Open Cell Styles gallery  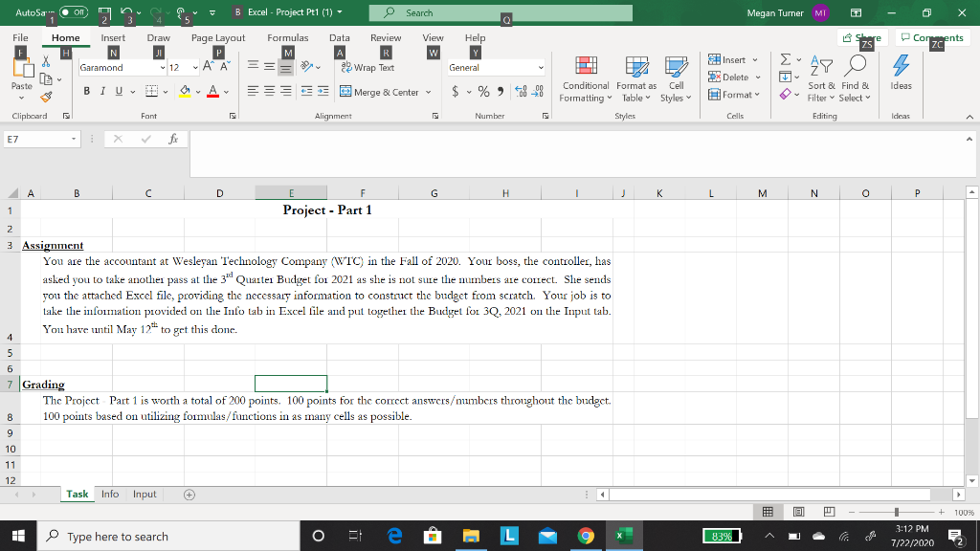click(x=676, y=80)
